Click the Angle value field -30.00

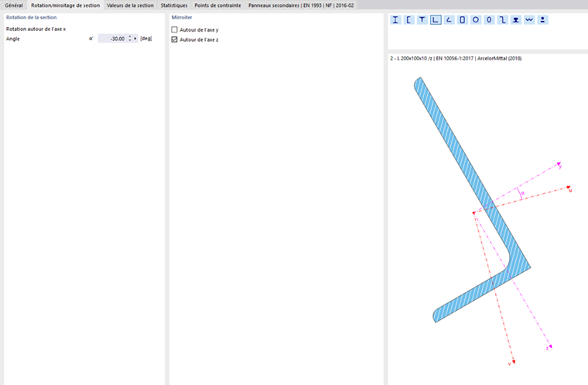click(112, 39)
